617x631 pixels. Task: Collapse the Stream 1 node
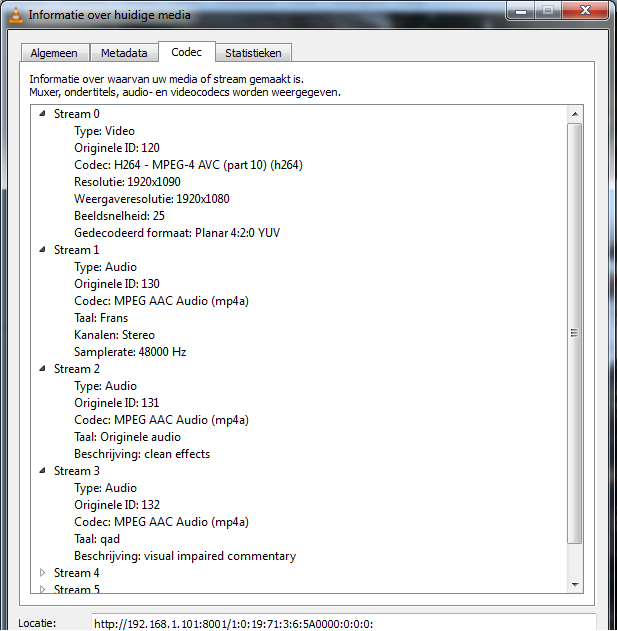42,250
